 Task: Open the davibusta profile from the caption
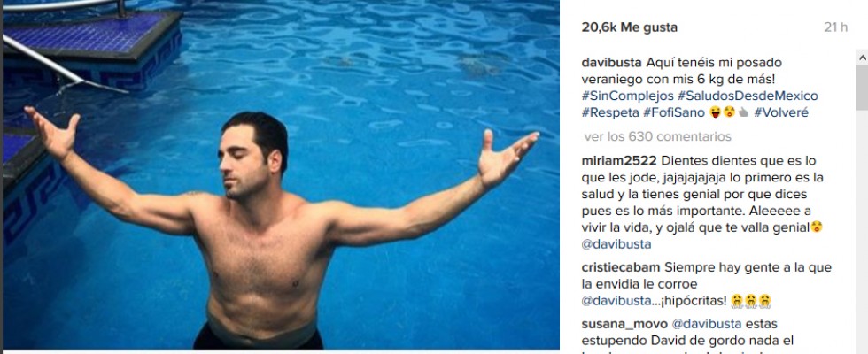(612, 62)
